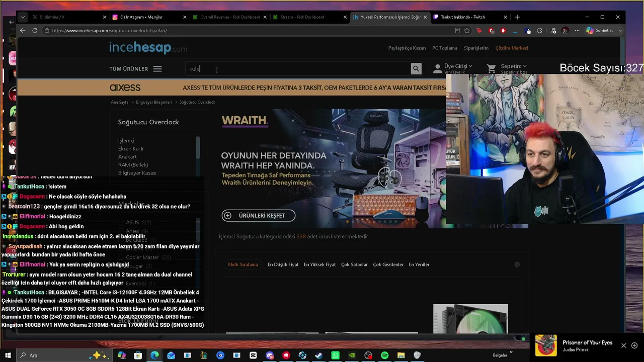Go back using browser back arrow

tap(23, 31)
